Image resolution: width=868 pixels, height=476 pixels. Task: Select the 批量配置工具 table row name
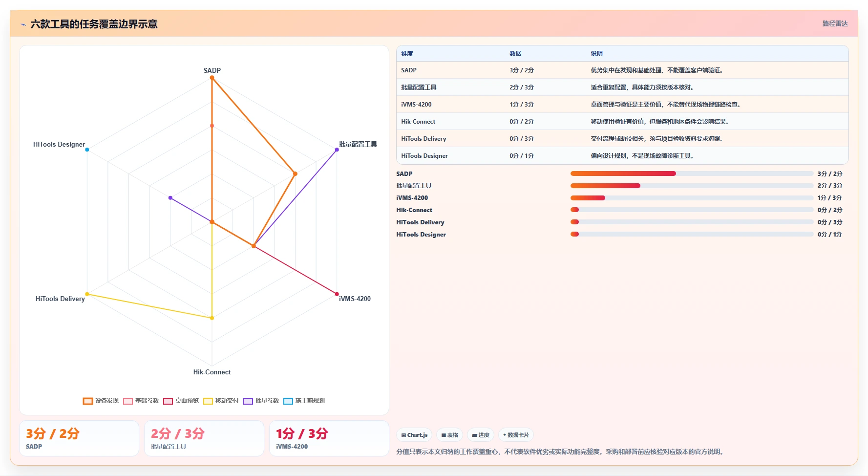pyautogui.click(x=419, y=87)
